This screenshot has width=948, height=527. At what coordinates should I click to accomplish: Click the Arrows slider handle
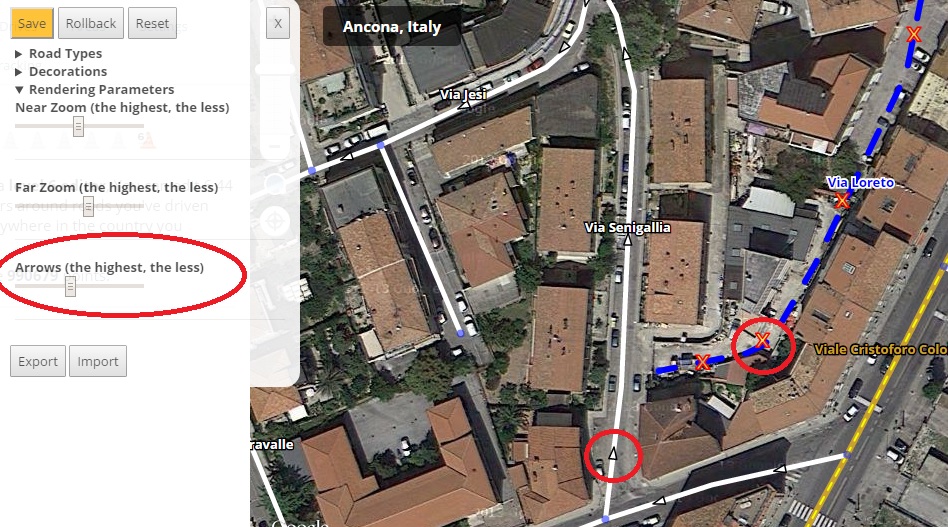(70, 286)
